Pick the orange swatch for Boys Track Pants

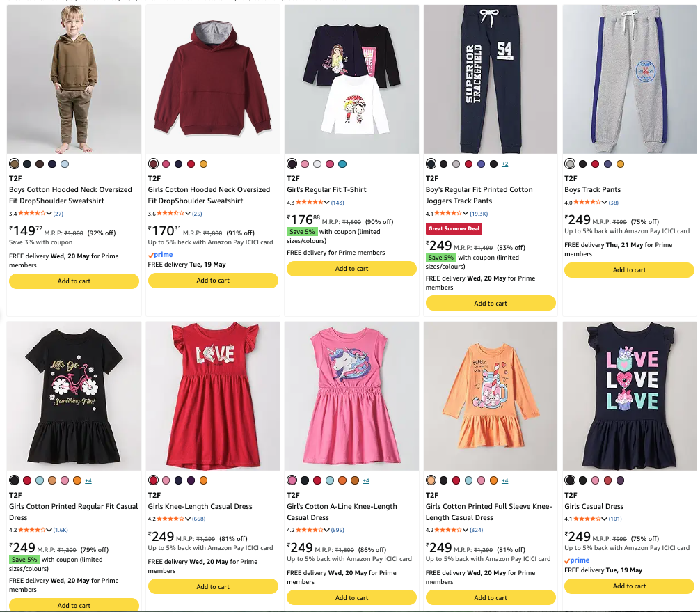point(620,164)
